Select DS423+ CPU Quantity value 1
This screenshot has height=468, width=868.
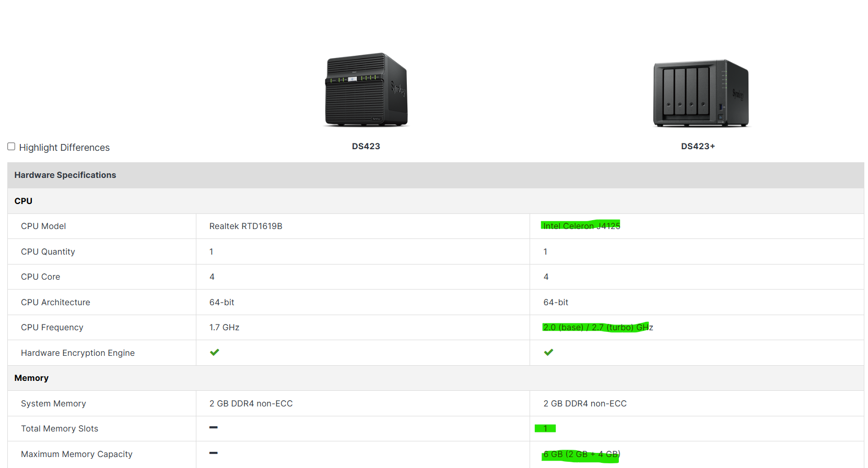pyautogui.click(x=545, y=252)
